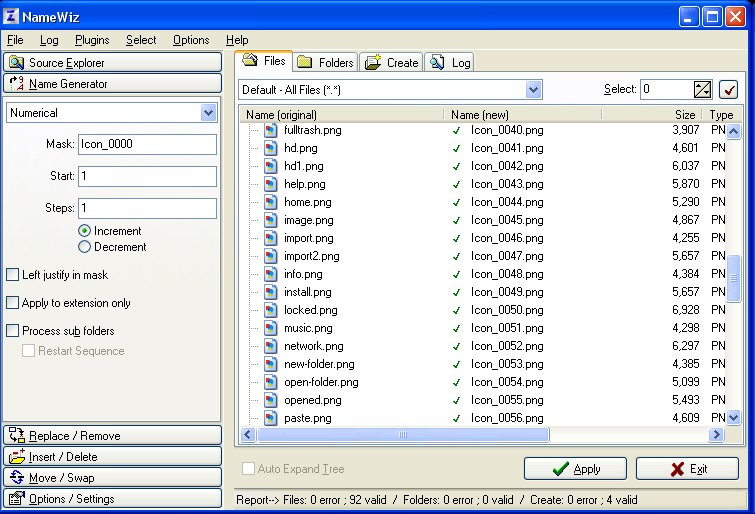Enable Apply to extension only checkbox

tap(13, 303)
